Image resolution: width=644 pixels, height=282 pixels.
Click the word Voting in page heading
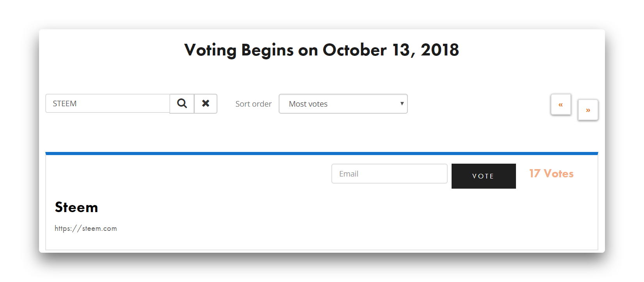pos(210,50)
